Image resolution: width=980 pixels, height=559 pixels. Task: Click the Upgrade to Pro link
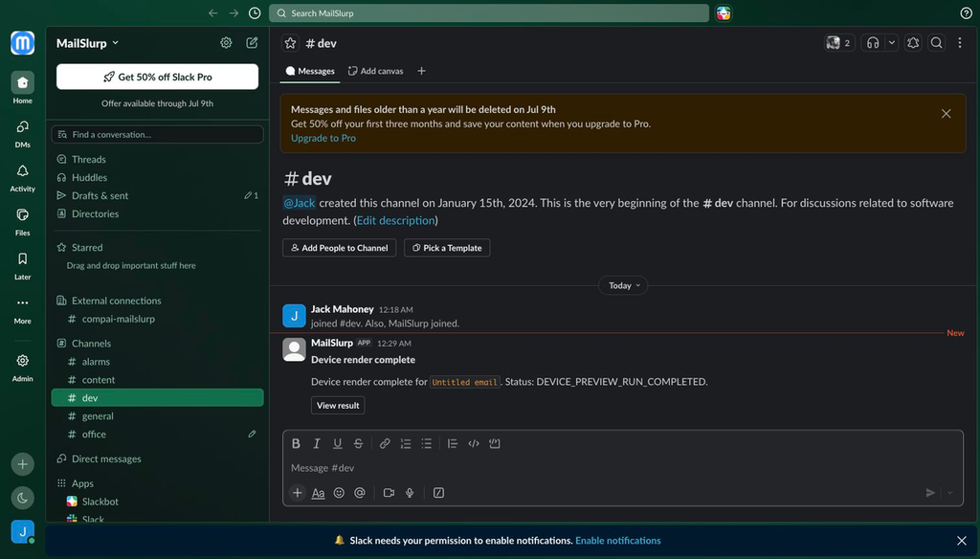[x=323, y=138]
